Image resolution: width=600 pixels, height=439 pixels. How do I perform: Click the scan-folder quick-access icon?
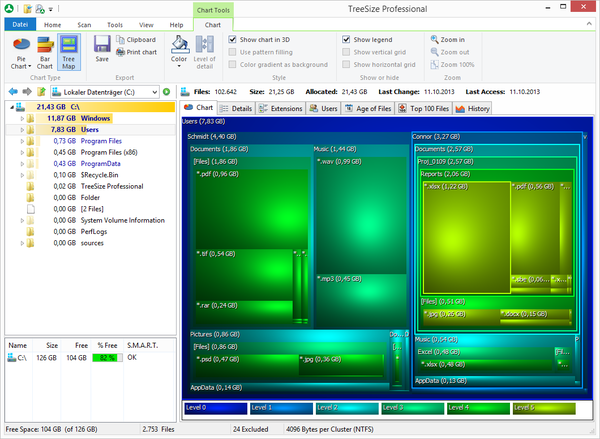pyautogui.click(x=40, y=8)
